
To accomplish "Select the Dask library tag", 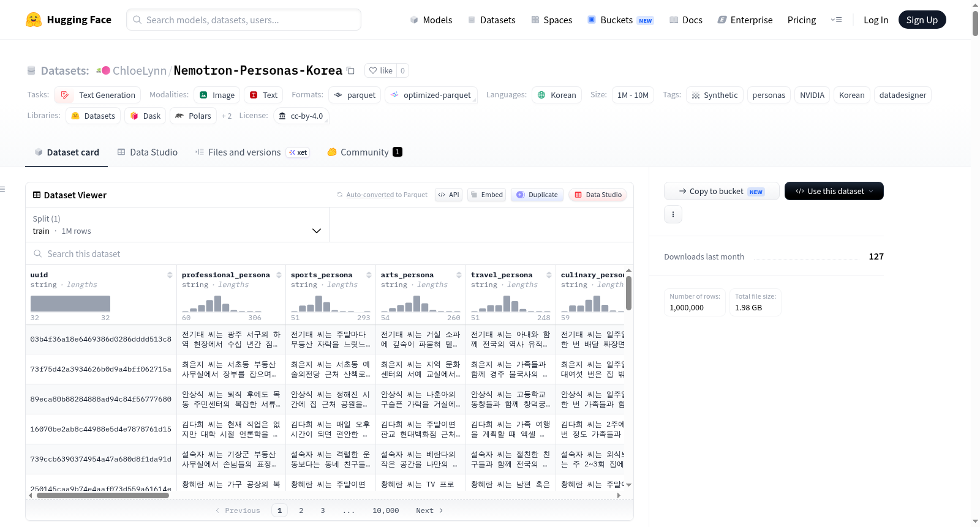I will pos(145,116).
